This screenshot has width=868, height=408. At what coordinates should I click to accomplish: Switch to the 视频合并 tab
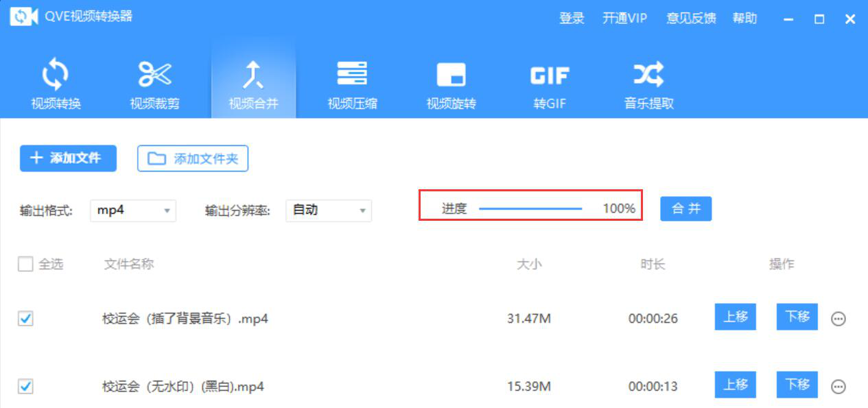(x=253, y=84)
